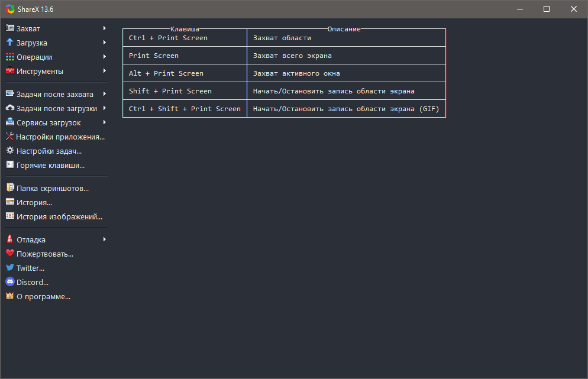Viewport: 588px width, 379px height.
Task: Open the О программе... dialog
Action: click(56, 297)
